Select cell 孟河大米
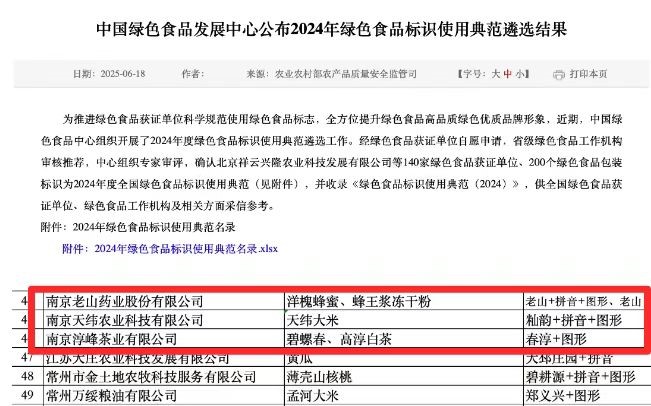Screen dimensions: 651x406 [404, 396]
